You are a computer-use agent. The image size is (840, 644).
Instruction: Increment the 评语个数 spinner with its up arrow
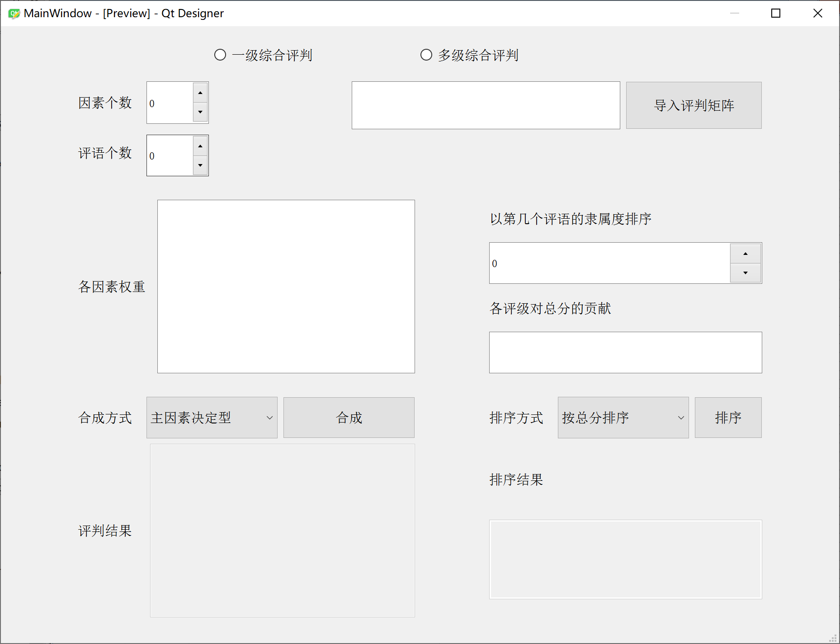[200, 146]
